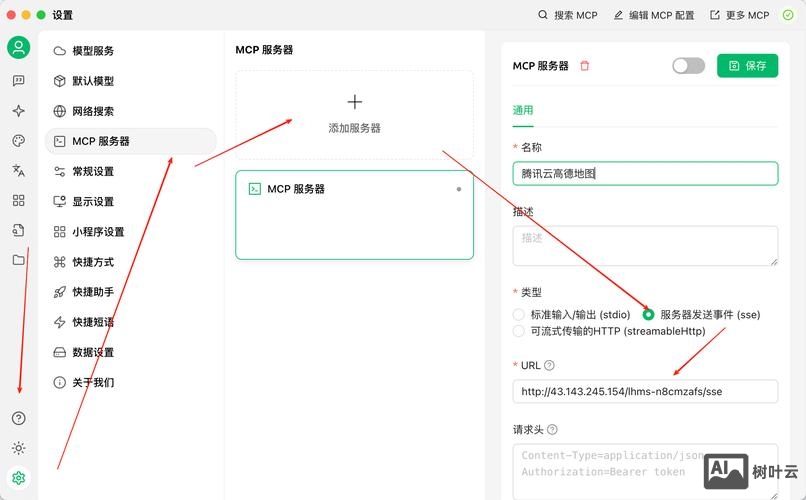Click the plus icon to add server

pyautogui.click(x=355, y=102)
